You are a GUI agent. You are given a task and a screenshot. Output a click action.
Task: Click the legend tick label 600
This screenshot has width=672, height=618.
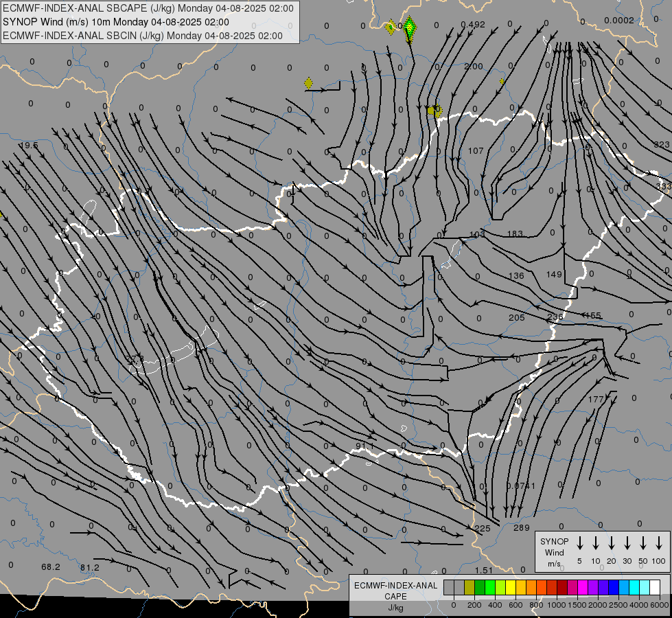coord(515,605)
